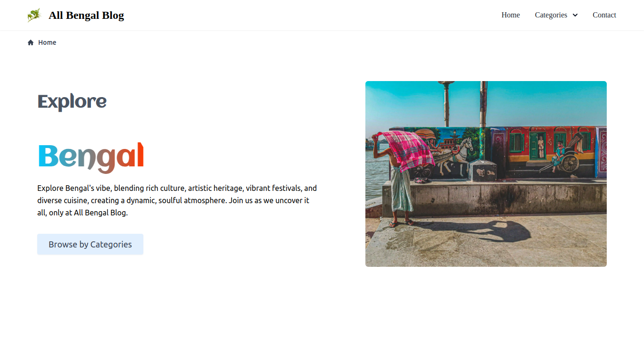
Task: Open the Categories menu
Action: coord(556,15)
